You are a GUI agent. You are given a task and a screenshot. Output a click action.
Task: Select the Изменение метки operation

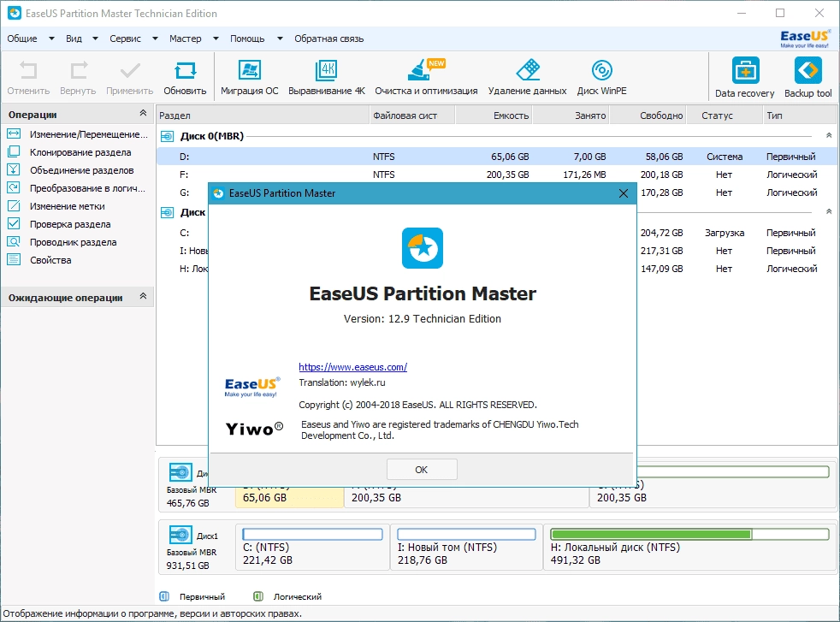56,206
